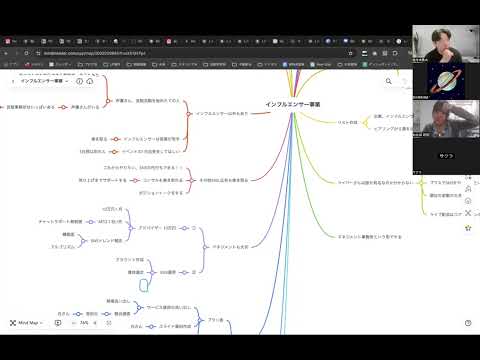
Task: Collapse the red node toggle left of 声優さんがいる
Action: pyautogui.click(x=63, y=107)
